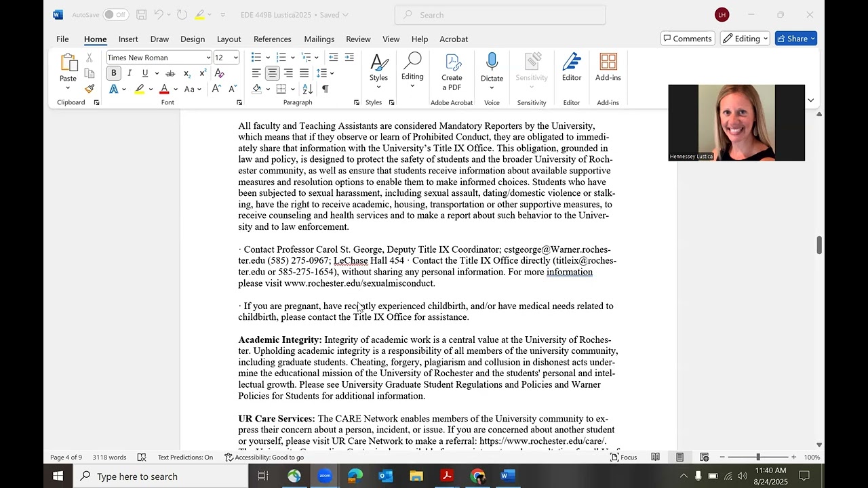Screen dimensions: 868x488
Task: Click the Shading paint bucket icon
Action: (257, 89)
